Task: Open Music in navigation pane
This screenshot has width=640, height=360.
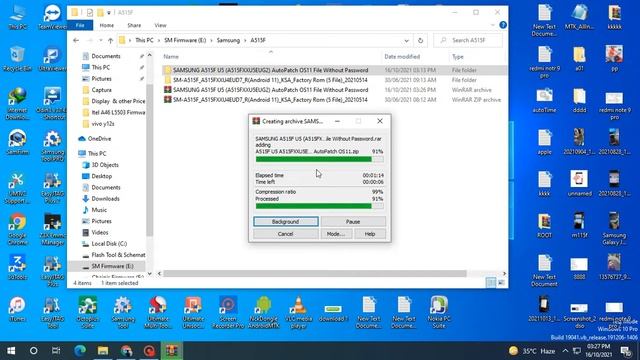Action: point(99,210)
